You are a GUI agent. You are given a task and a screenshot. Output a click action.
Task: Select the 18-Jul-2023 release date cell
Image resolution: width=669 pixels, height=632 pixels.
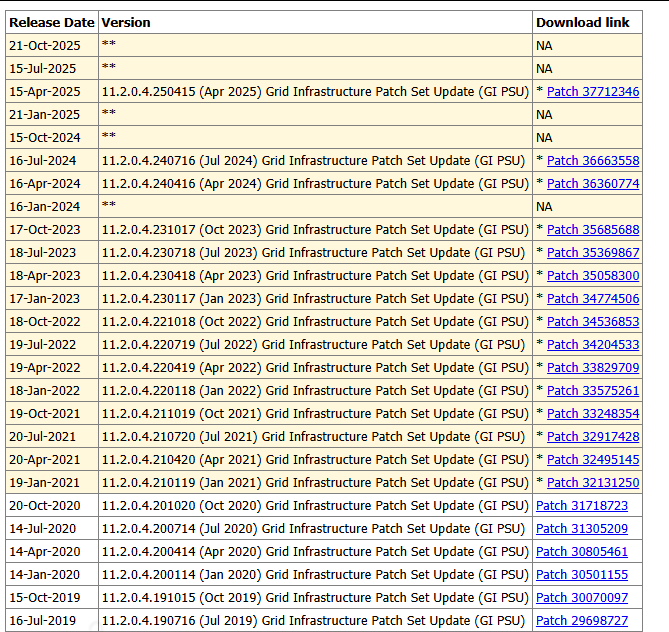[52, 253]
